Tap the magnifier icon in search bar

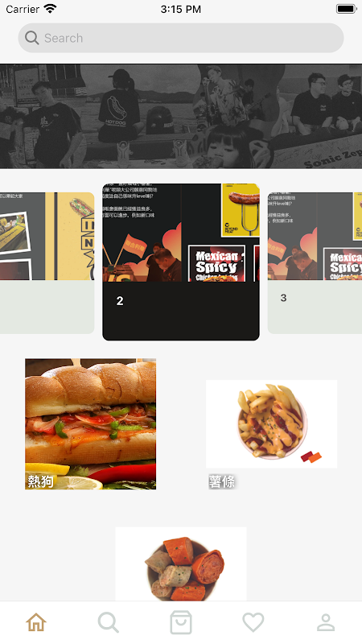pyautogui.click(x=32, y=38)
